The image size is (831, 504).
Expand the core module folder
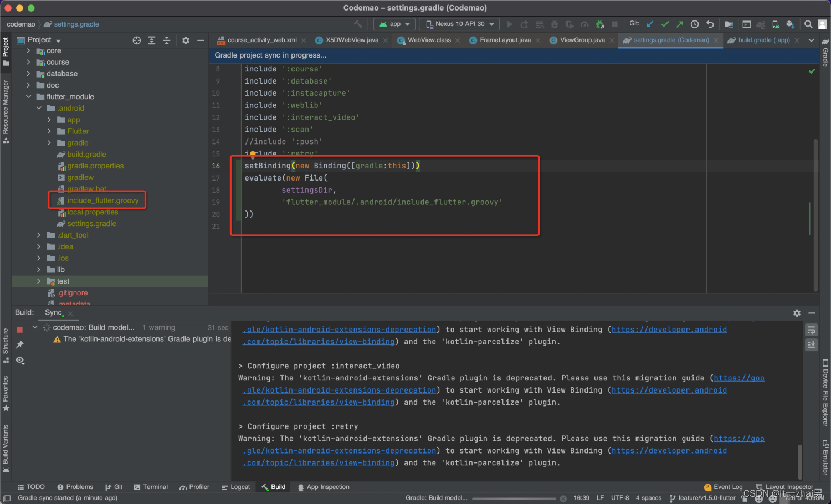tap(28, 50)
